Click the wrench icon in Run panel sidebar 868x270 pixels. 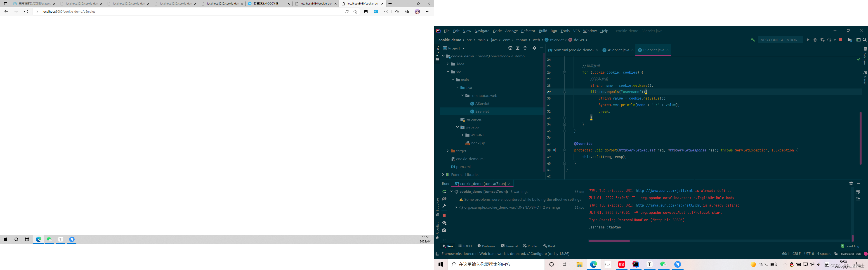coord(444,206)
